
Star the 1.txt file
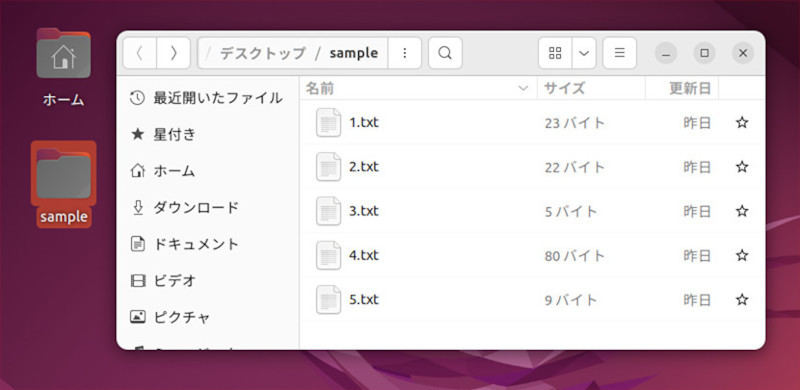742,123
